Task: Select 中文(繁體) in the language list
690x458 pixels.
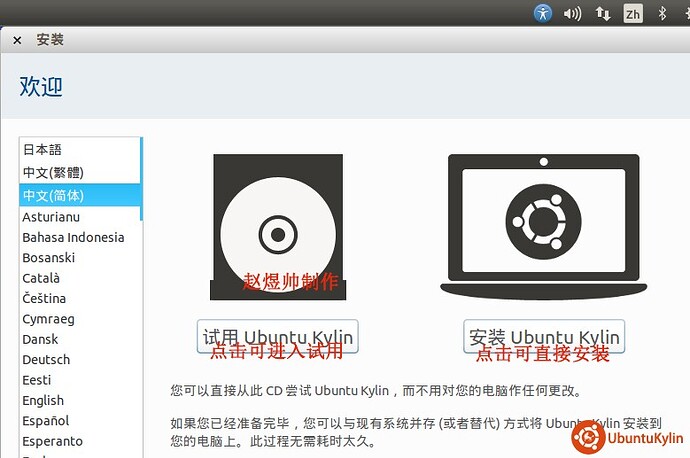Action: coord(80,172)
